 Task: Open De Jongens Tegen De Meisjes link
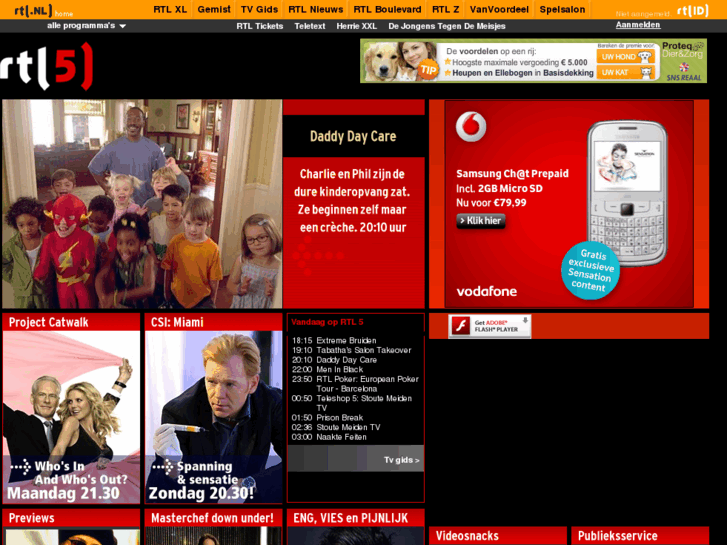pyautogui.click(x=447, y=26)
